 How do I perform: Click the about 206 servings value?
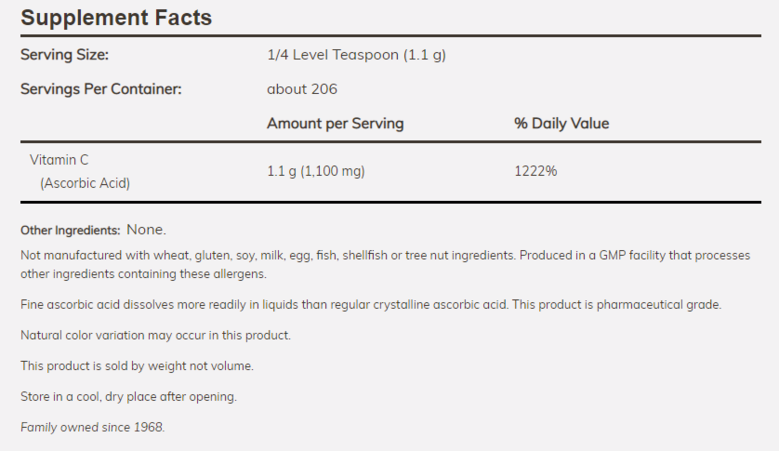pos(302,89)
